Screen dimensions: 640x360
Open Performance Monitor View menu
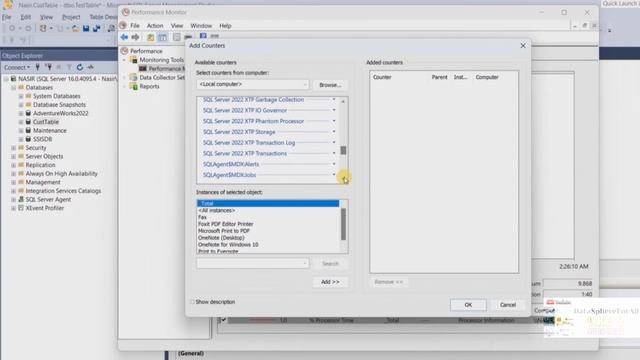pyautogui.click(x=177, y=26)
